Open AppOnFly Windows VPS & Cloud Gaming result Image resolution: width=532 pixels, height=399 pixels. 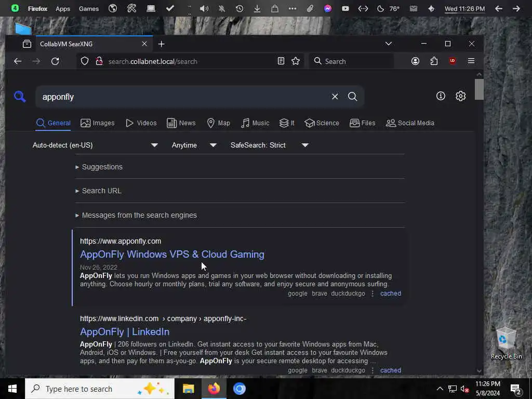172,254
